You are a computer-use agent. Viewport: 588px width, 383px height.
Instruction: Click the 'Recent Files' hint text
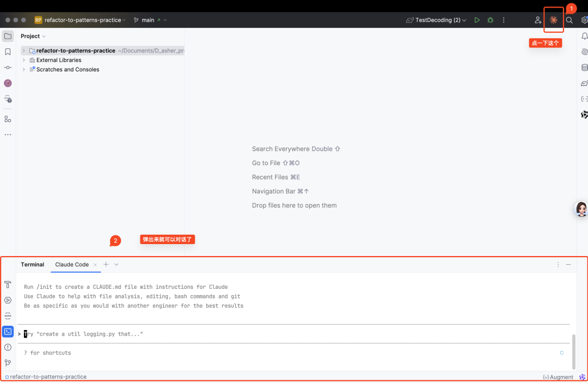(x=276, y=177)
